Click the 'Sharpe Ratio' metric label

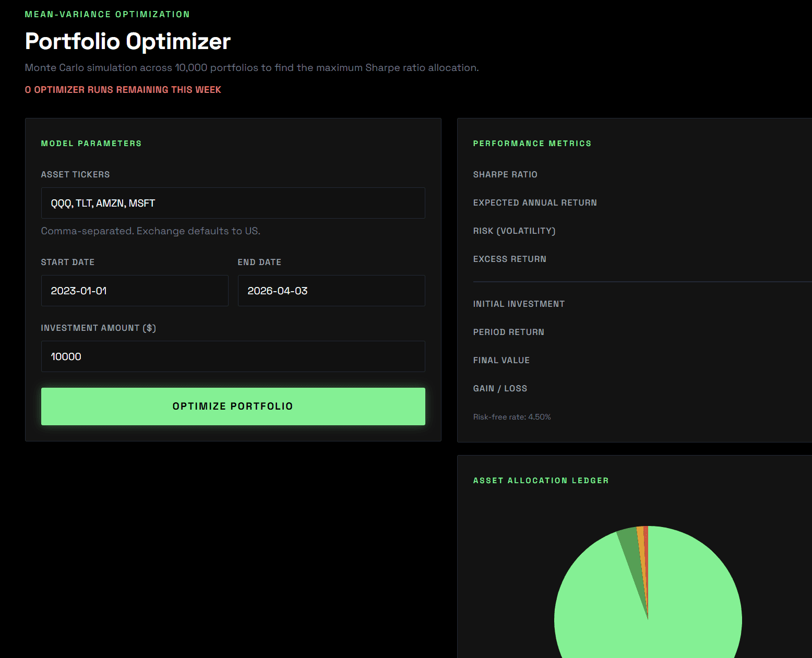click(x=505, y=174)
